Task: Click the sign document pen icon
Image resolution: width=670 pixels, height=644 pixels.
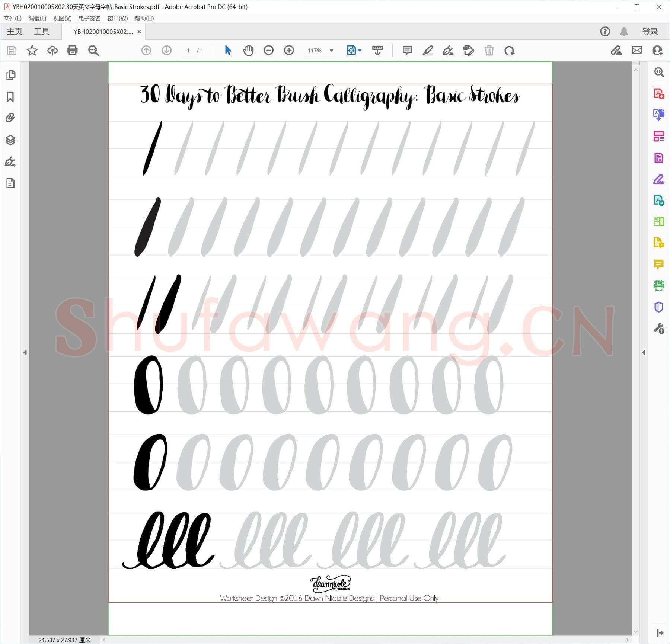Action: (448, 50)
